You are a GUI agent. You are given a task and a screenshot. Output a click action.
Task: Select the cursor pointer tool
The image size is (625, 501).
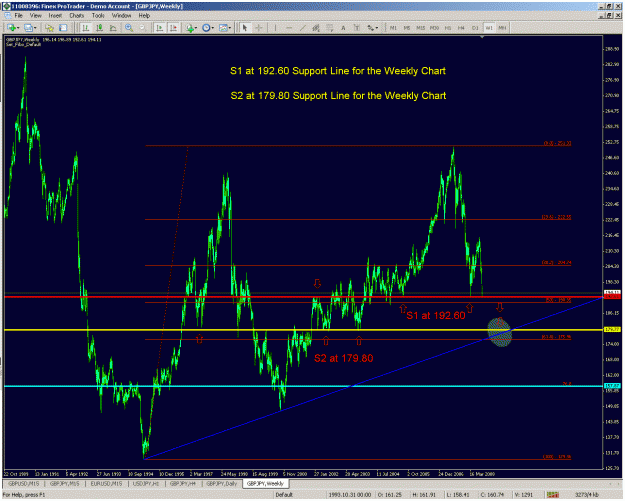tap(245, 28)
